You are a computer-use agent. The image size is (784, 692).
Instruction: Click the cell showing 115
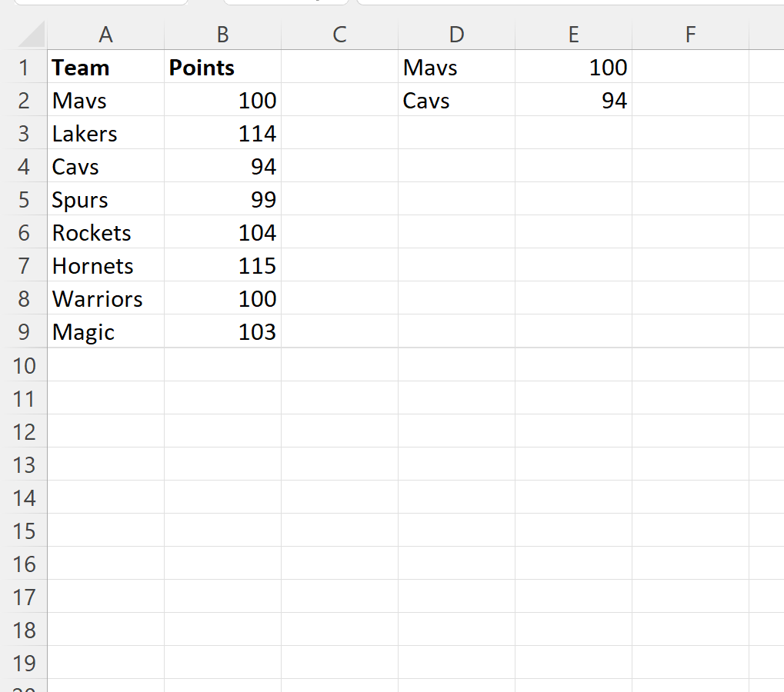tap(222, 265)
